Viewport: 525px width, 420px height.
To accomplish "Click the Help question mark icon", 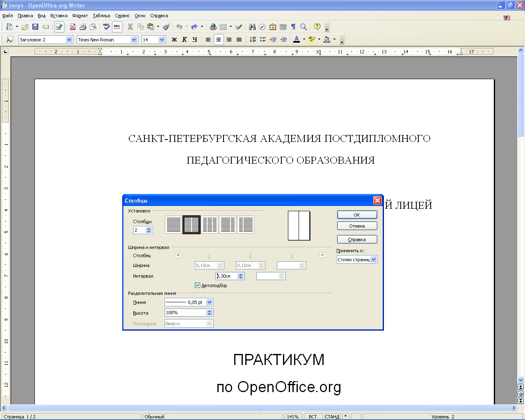I will click(x=317, y=27).
